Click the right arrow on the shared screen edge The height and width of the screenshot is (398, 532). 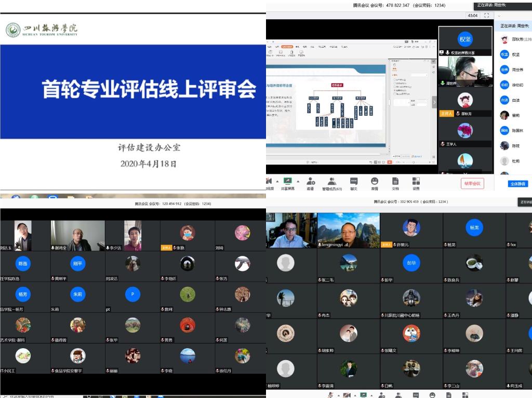(434, 102)
